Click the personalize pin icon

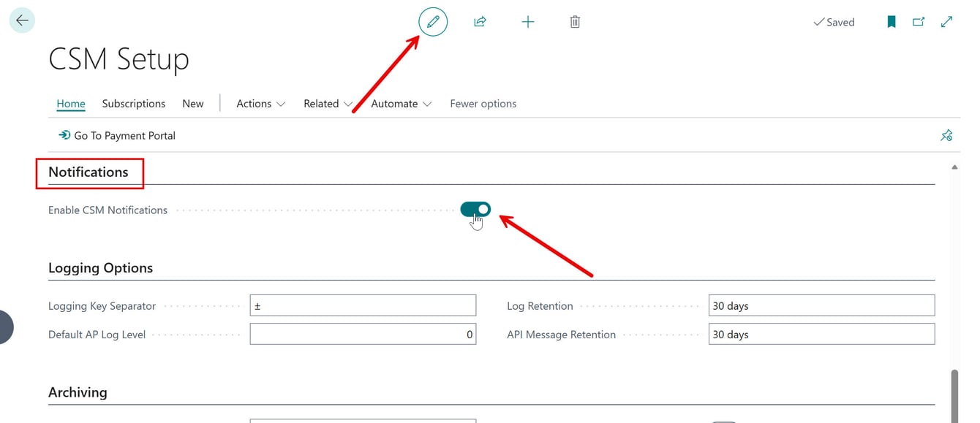[x=946, y=135]
